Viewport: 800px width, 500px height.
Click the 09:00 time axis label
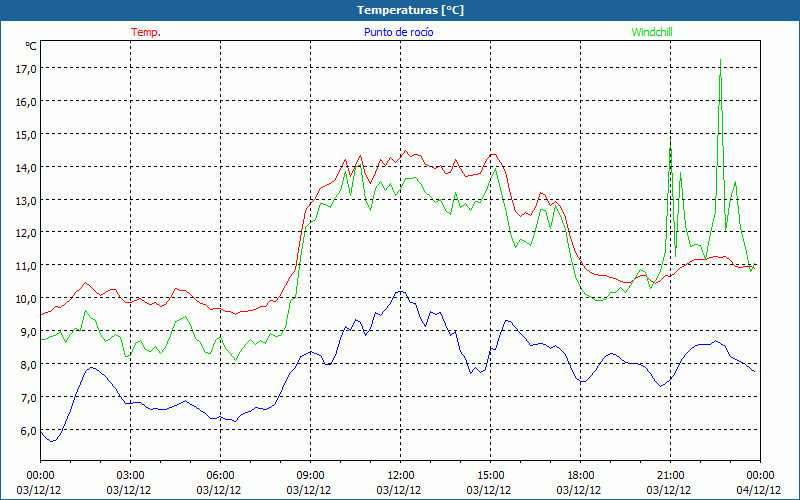pos(310,476)
